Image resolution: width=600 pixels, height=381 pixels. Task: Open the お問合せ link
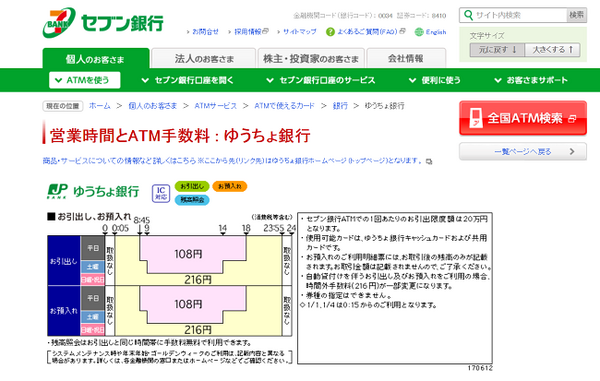click(205, 32)
